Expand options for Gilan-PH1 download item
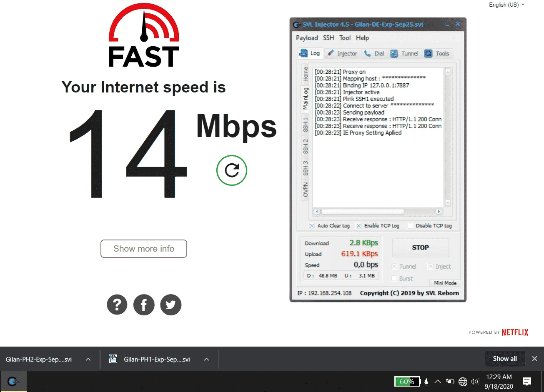This screenshot has height=392, width=544. point(206,359)
